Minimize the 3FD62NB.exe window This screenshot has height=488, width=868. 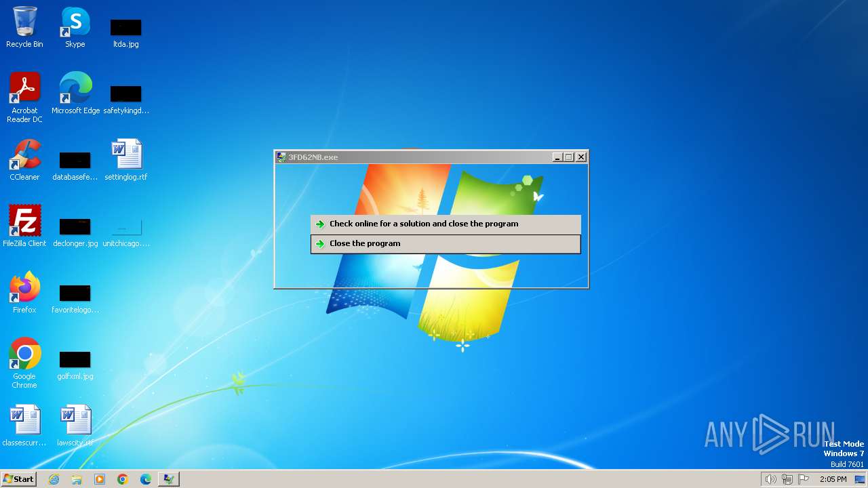(x=557, y=157)
